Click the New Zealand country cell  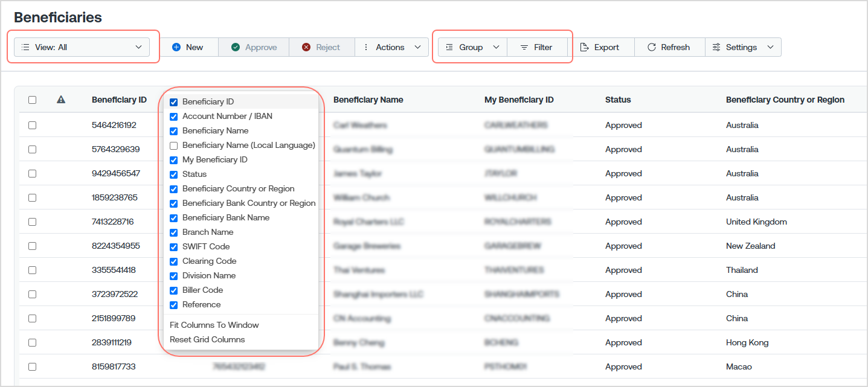coord(751,246)
